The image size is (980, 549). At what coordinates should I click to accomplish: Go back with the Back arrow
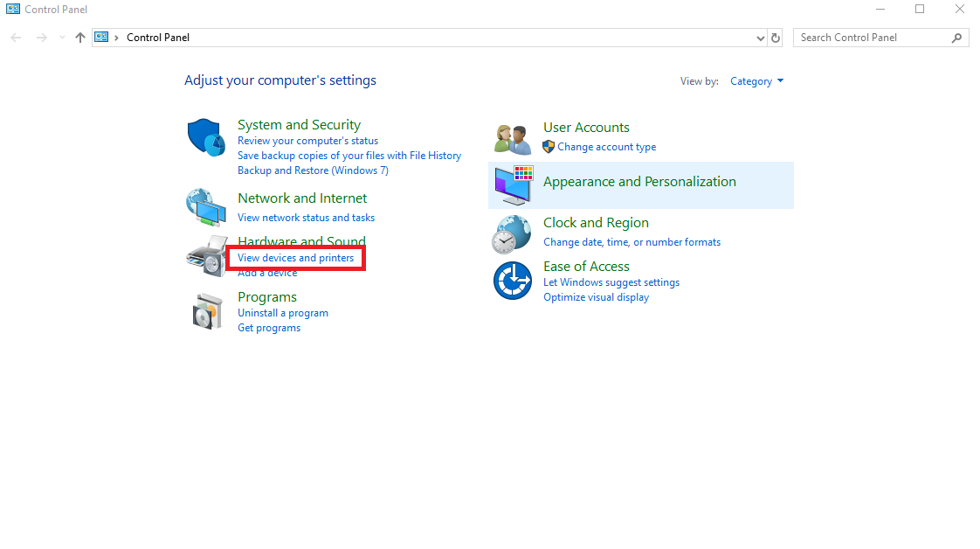[x=17, y=38]
